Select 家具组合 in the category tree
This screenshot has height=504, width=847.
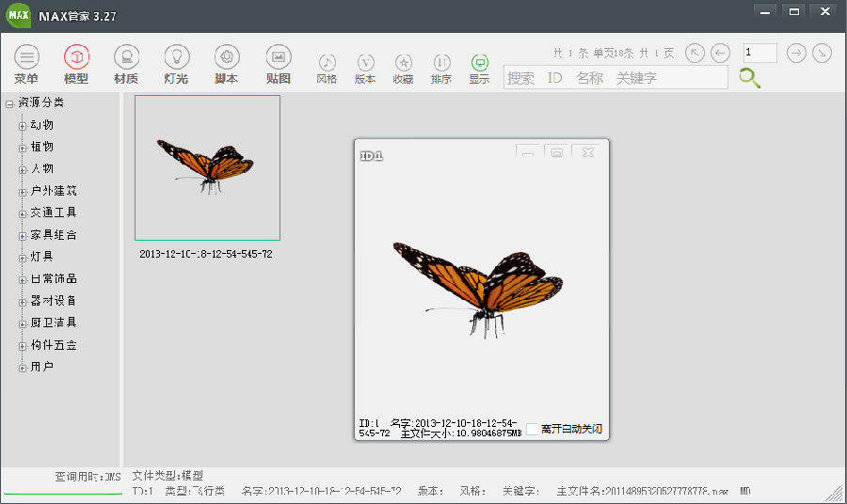pos(54,235)
